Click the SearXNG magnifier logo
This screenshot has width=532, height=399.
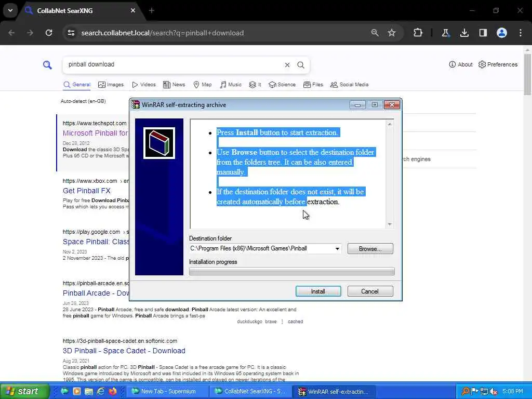(47, 65)
